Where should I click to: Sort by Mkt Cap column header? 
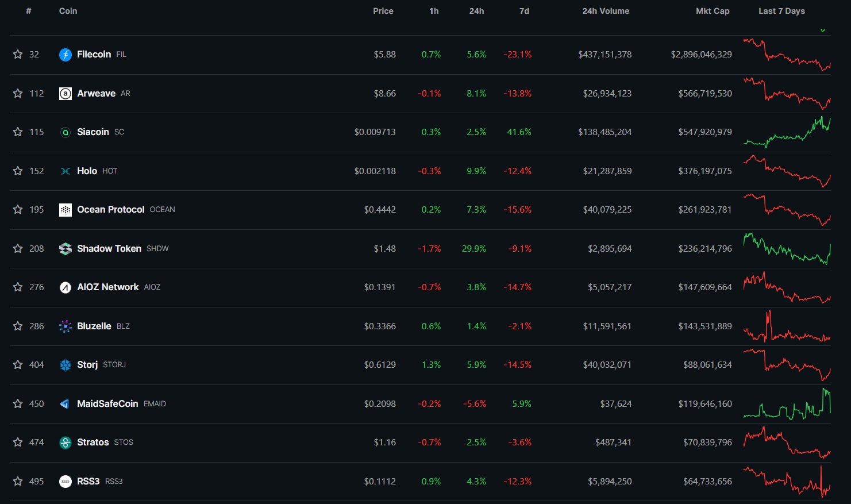(713, 11)
